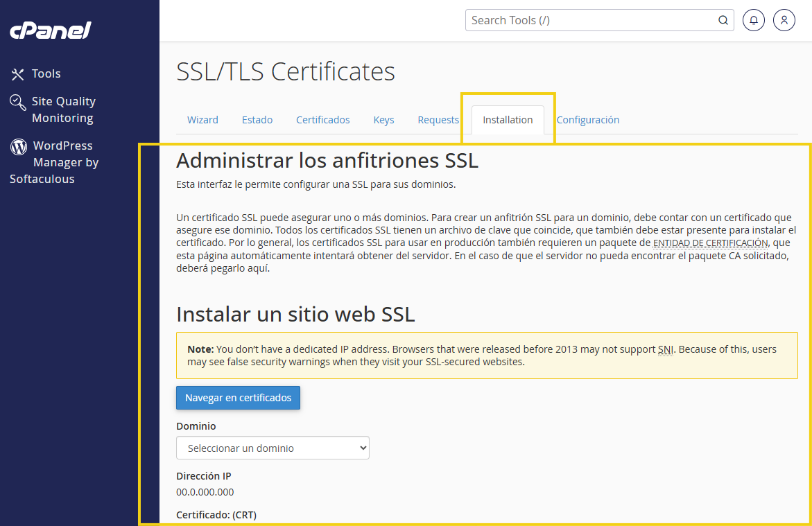The height and width of the screenshot is (526, 812).
Task: Click the WordPress logo icon in sidebar
Action: point(19,146)
